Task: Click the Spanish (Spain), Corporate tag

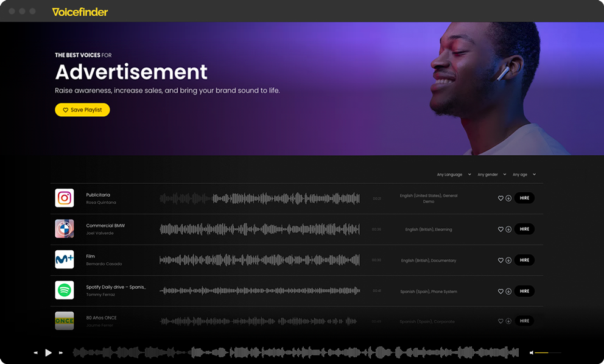Action: pyautogui.click(x=427, y=321)
